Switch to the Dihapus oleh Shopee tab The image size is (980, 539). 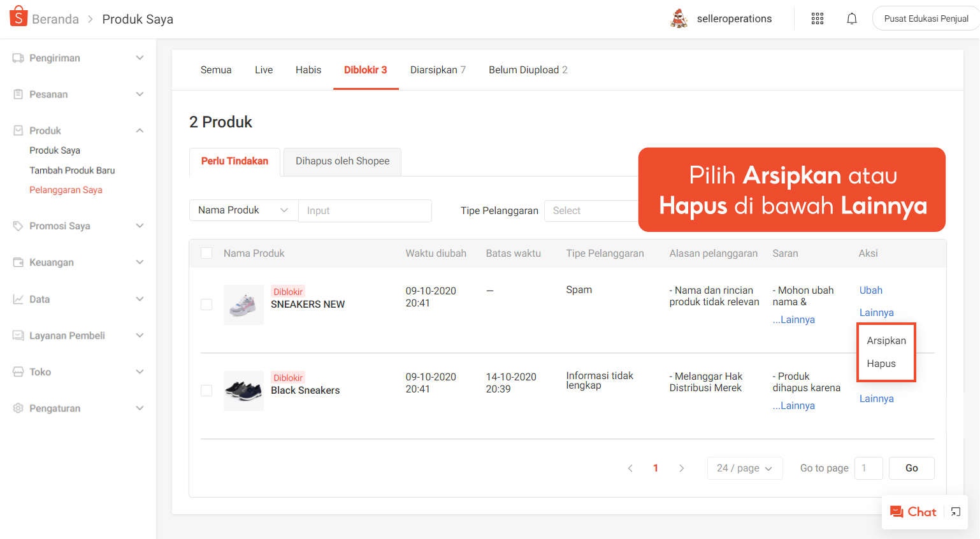click(342, 161)
